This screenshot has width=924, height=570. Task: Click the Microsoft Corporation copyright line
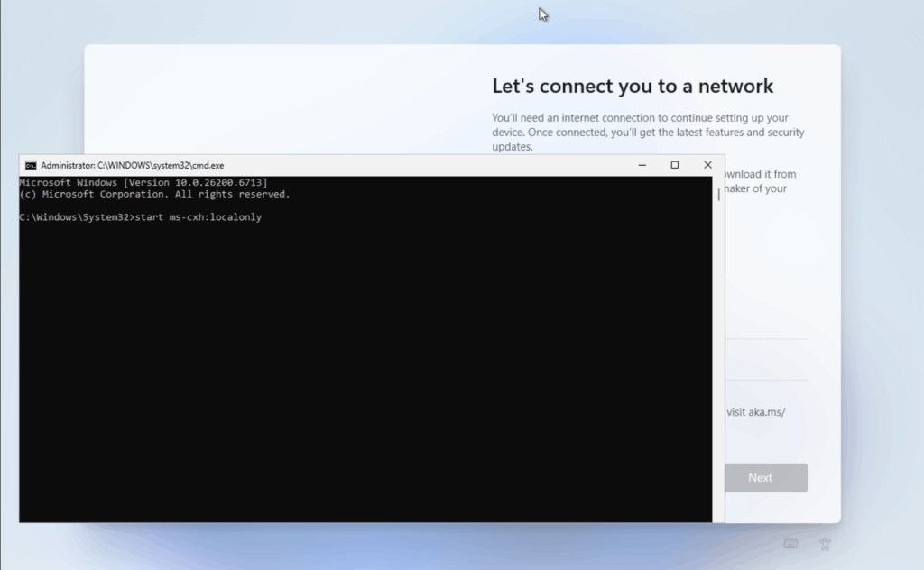pyautogui.click(x=154, y=194)
